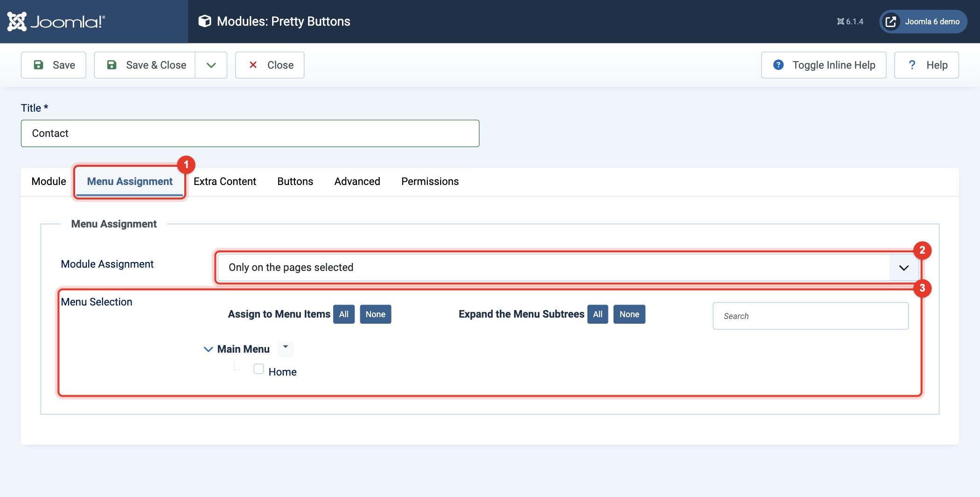Click All next to Expand the Menu Subtrees
Screen dimensions: 980x497
coord(598,314)
